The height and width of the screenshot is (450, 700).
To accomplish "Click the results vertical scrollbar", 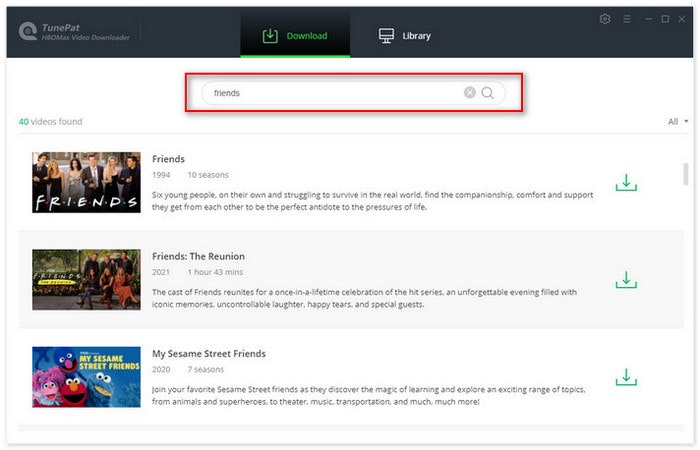I will pos(686,174).
